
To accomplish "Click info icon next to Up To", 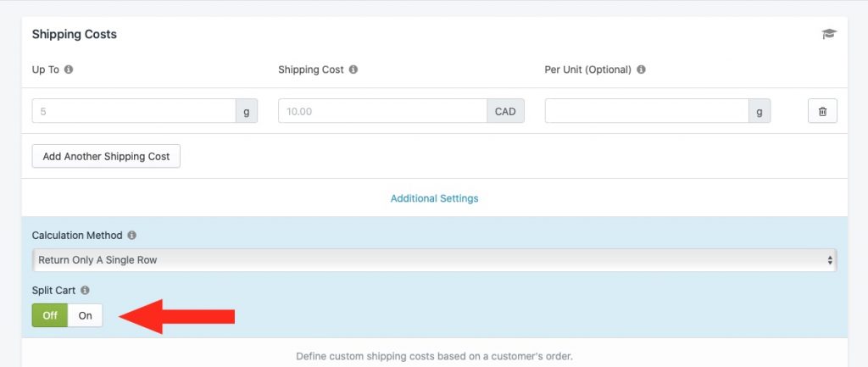I will point(69,70).
